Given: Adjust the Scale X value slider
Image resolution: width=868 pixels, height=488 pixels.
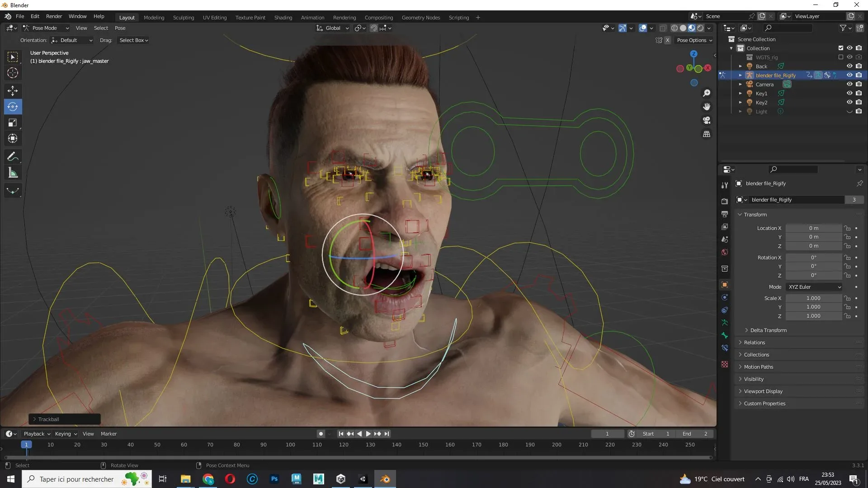Looking at the screenshot, I should [x=814, y=298].
